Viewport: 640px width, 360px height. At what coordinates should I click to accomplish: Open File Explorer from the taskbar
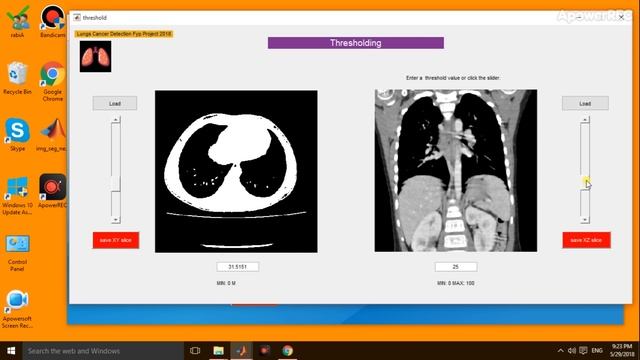(218, 351)
